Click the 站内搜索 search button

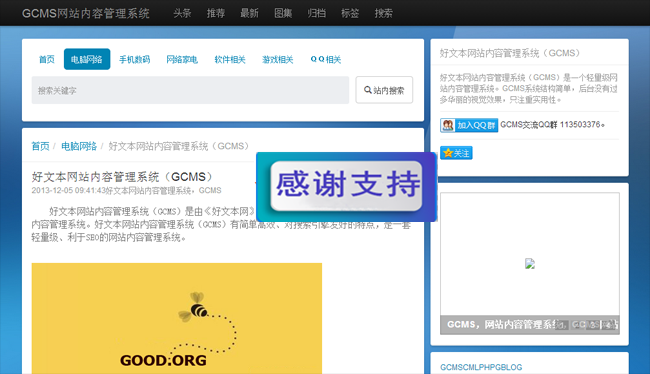384,90
